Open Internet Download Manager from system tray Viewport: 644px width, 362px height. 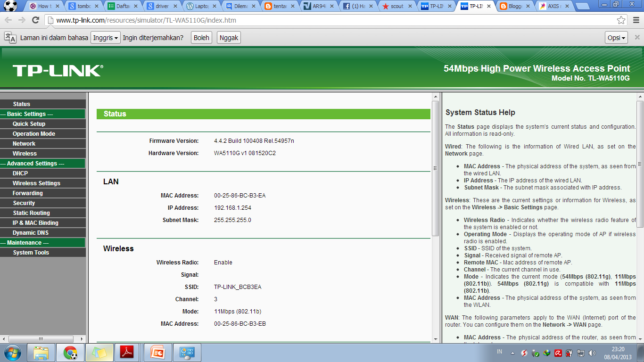coord(546,353)
